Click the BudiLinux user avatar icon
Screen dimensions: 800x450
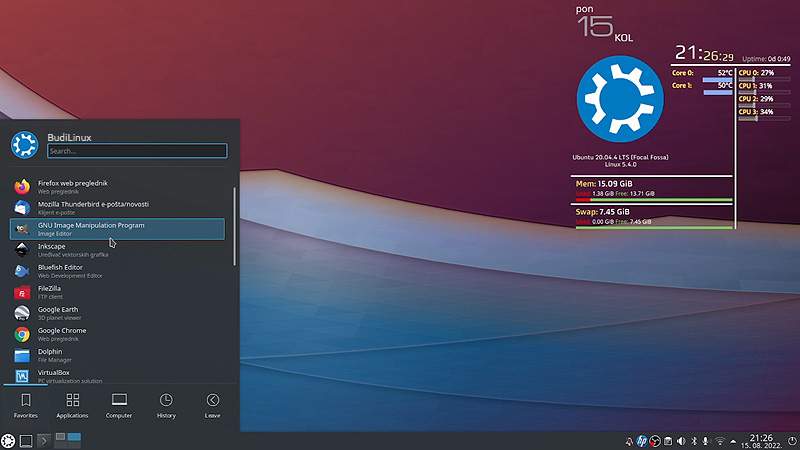point(24,144)
